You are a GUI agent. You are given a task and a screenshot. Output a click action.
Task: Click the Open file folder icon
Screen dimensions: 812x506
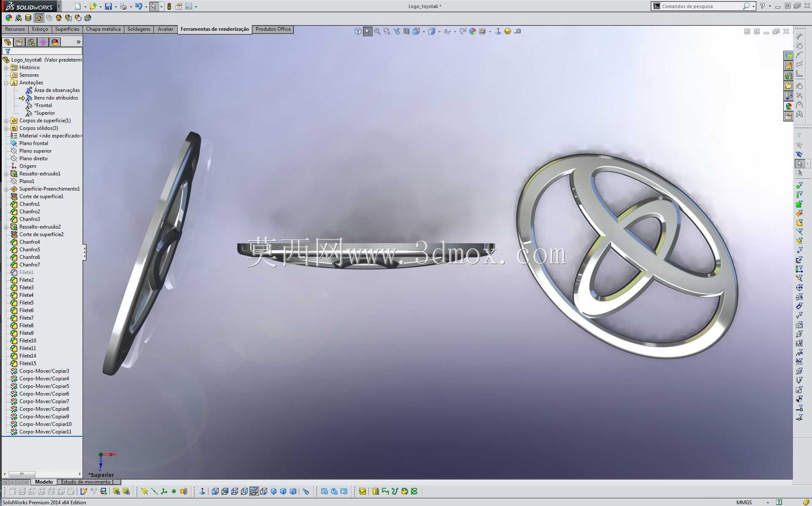(93, 6)
